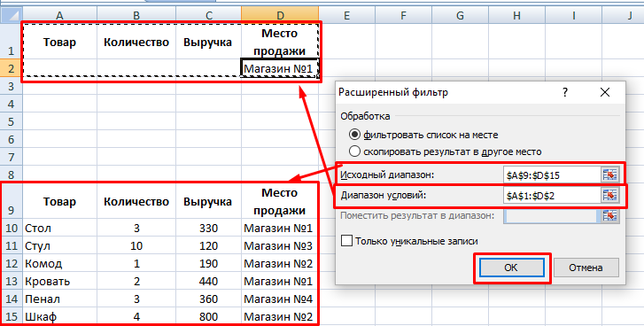This screenshot has width=644, height=326.
Task: Click the Стол cell
Action: 59,228
